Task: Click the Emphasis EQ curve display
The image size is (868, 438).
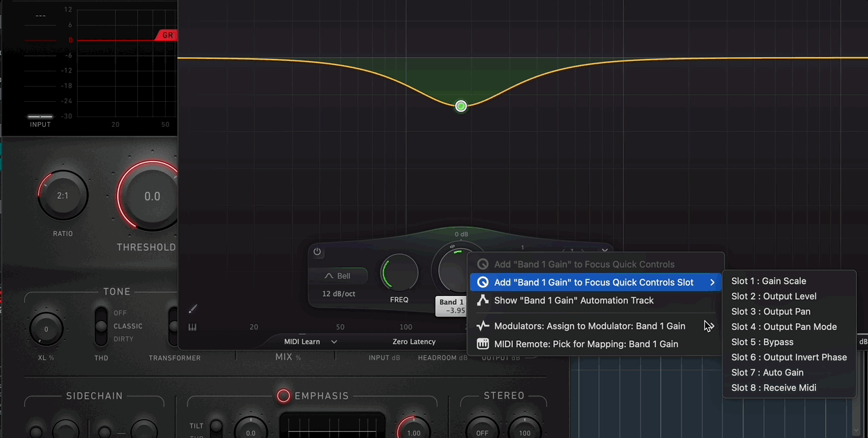Action: [332, 425]
